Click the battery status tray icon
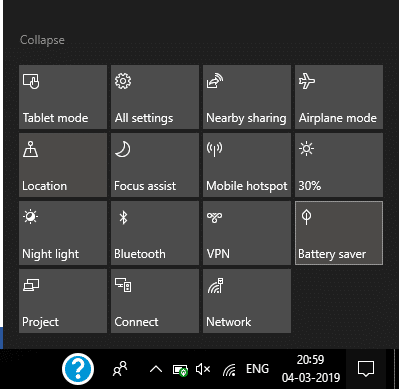Image resolution: width=399 pixels, height=389 pixels. (180, 370)
